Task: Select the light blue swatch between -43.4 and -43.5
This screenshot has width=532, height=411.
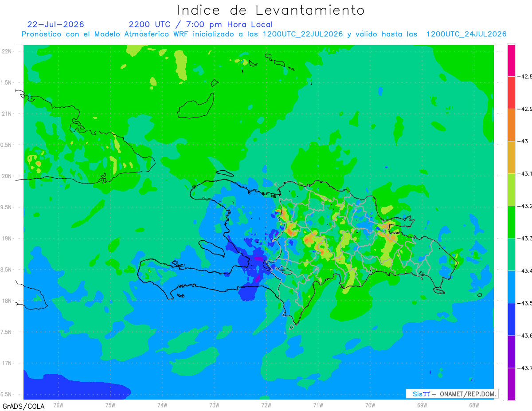Action: click(x=511, y=287)
